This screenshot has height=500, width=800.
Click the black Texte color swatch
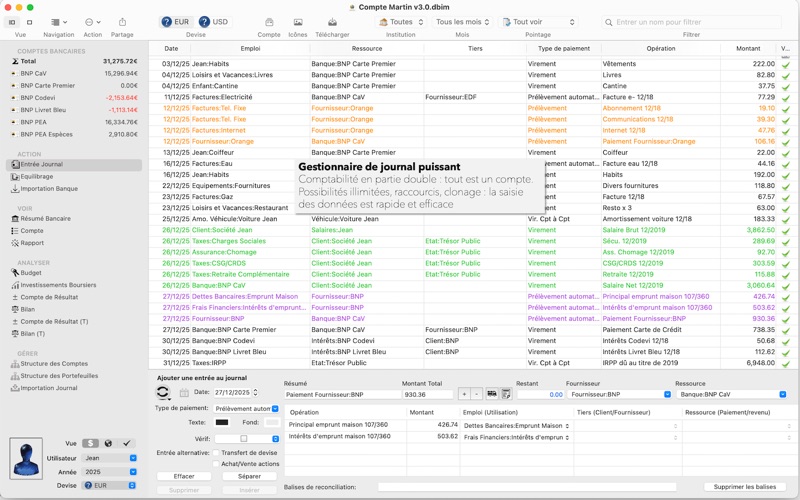pyautogui.click(x=222, y=422)
